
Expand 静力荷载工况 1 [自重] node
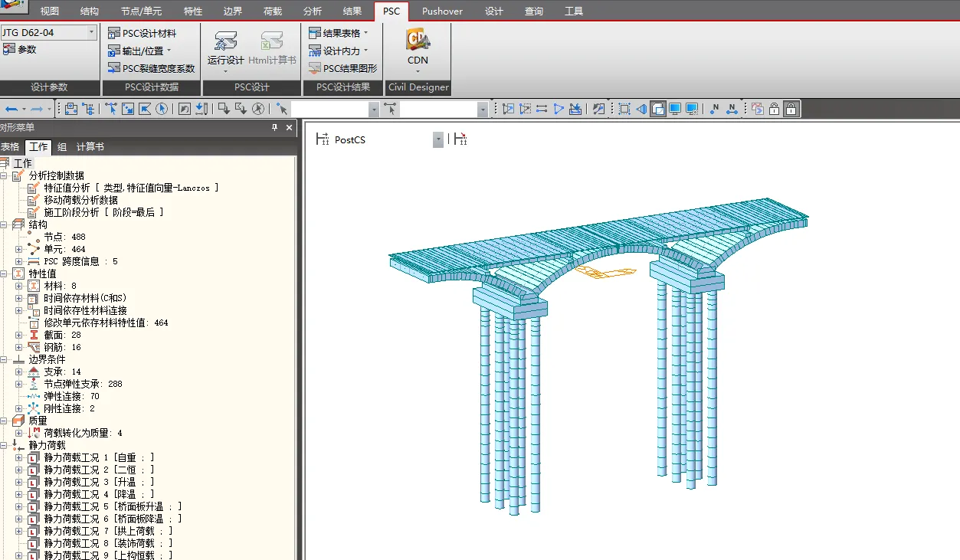tap(19, 457)
